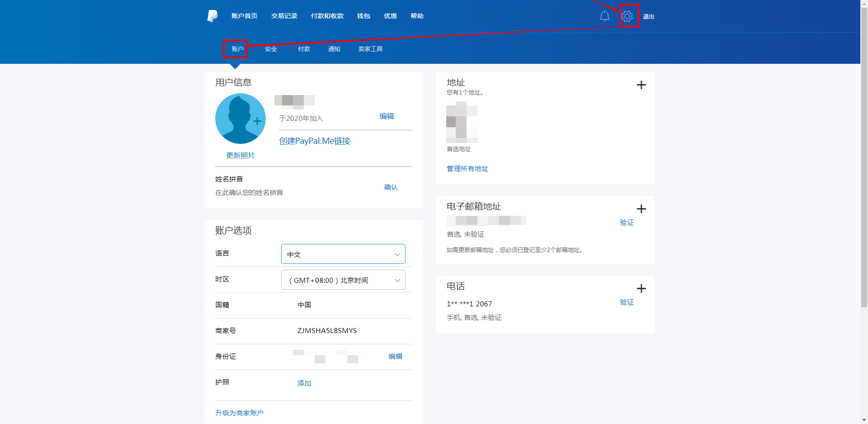Open settings via the gear icon
This screenshot has width=868, height=424.
(627, 16)
